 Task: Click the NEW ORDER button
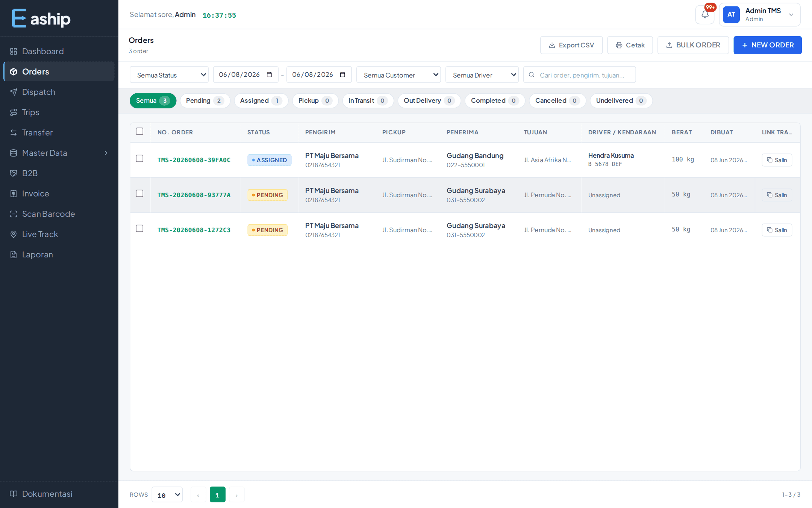(767, 45)
